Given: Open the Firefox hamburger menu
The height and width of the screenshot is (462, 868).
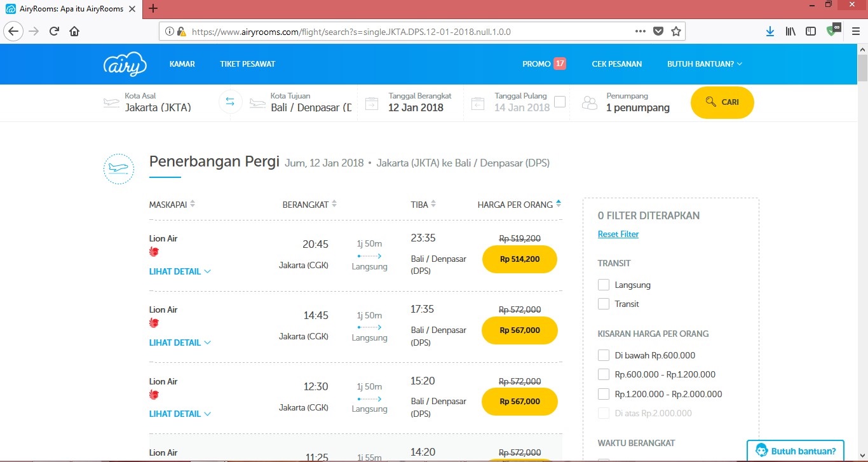Looking at the screenshot, I should [855, 31].
